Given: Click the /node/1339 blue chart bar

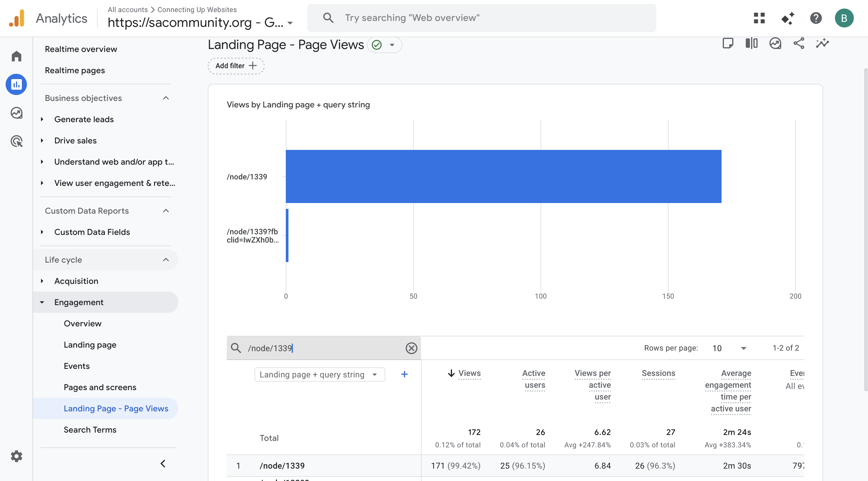Looking at the screenshot, I should pos(503,176).
